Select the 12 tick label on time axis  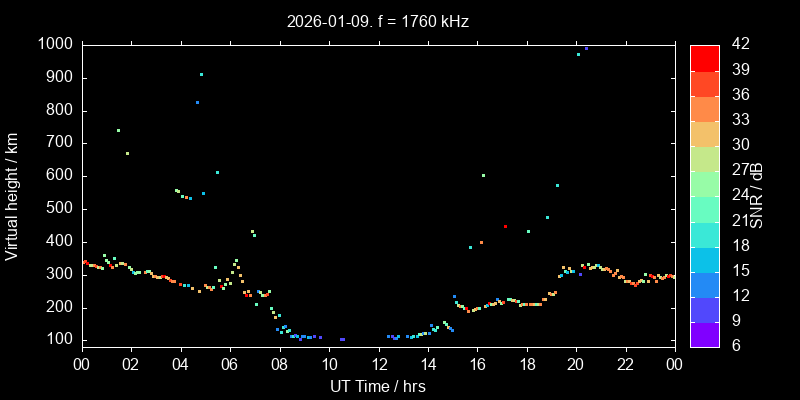tap(378, 365)
